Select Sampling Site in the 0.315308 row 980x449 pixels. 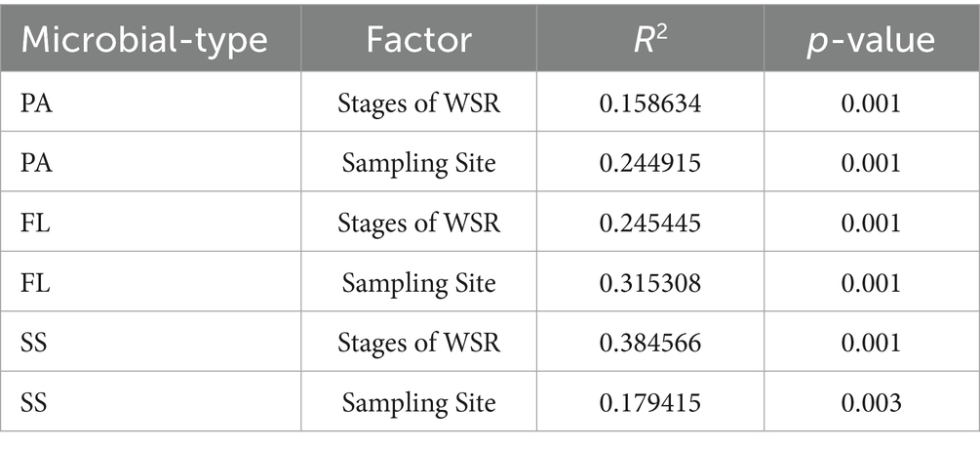point(418,283)
